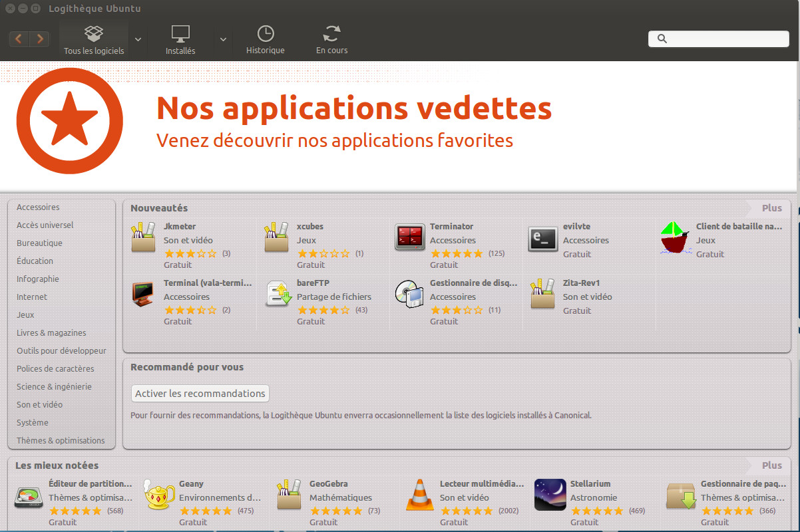Viewport: 800px width, 532px height.
Task: Select the Infographie category
Action: click(x=38, y=279)
